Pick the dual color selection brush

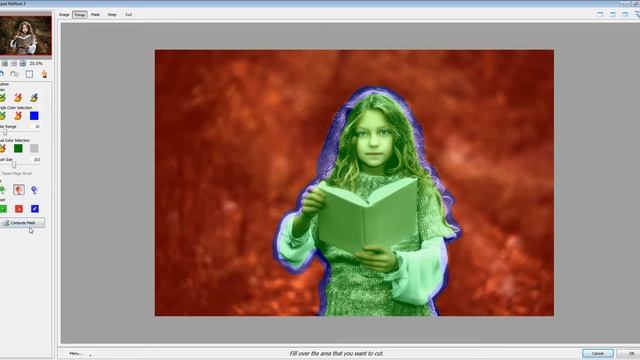(2, 149)
